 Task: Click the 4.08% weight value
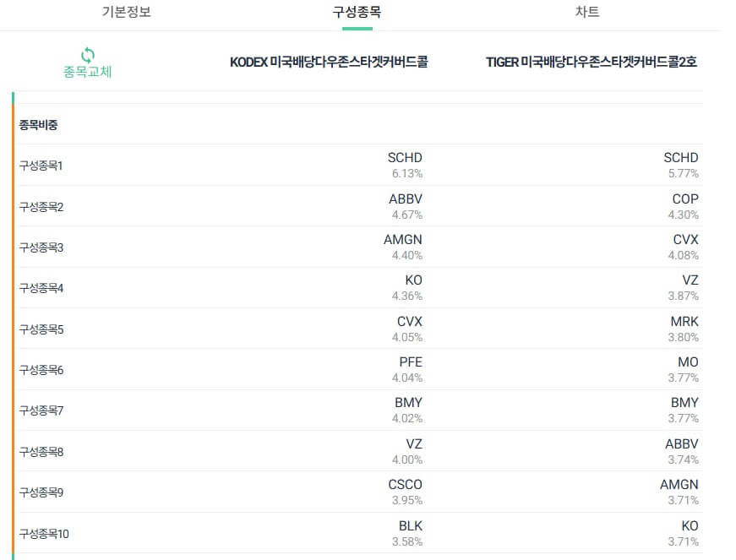[683, 255]
